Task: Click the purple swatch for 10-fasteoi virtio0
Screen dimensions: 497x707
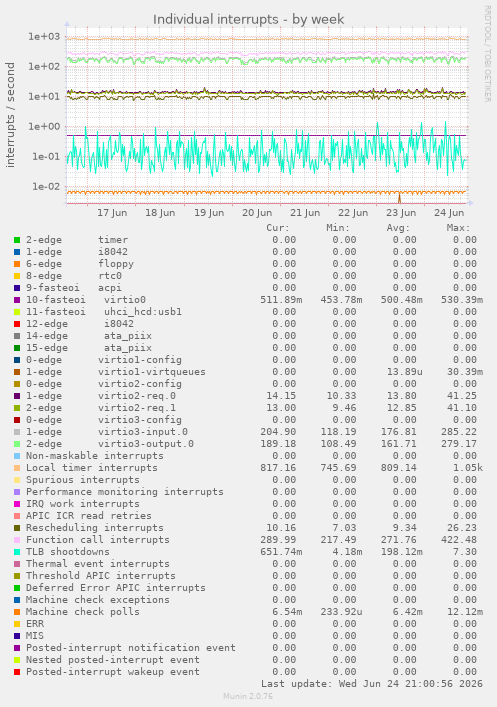Action: point(17,300)
